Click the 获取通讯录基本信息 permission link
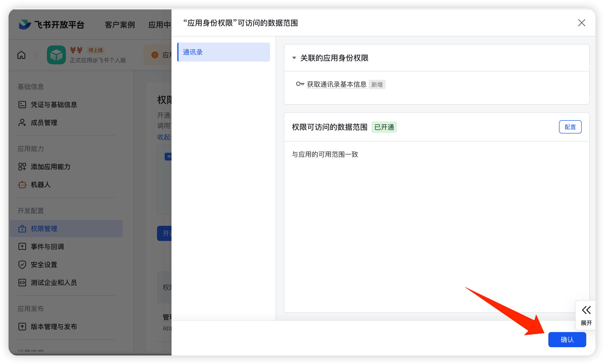The height and width of the screenshot is (364, 604). pos(337,84)
